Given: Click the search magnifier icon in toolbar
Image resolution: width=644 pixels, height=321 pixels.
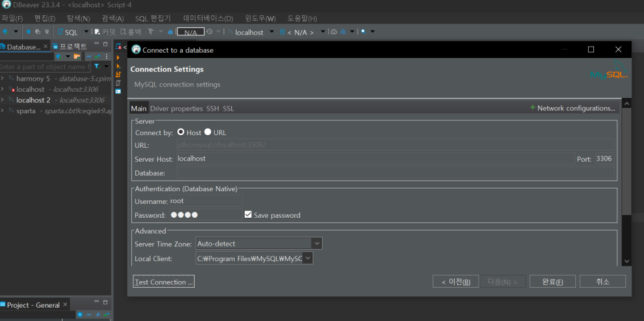Looking at the screenshot, I should (x=363, y=31).
